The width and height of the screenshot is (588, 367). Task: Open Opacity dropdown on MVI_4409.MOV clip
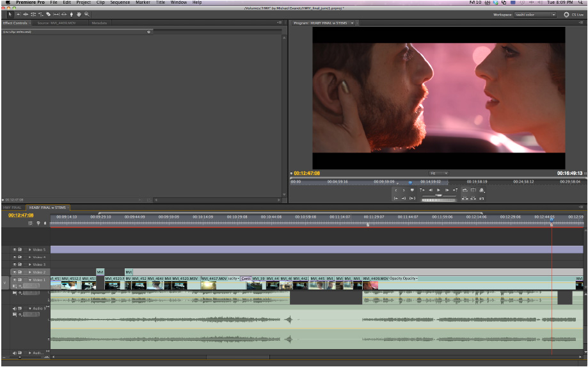(417, 279)
